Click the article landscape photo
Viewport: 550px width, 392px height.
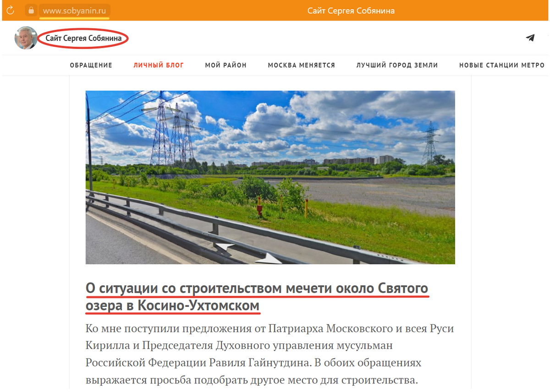tap(270, 177)
